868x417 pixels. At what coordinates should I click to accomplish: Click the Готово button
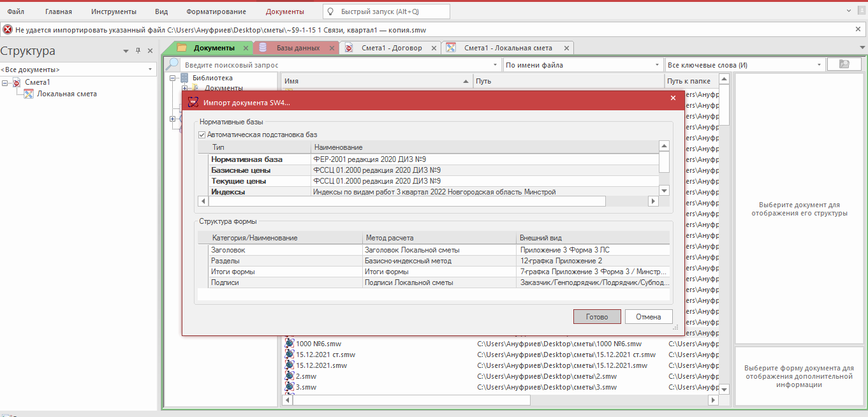tap(596, 317)
